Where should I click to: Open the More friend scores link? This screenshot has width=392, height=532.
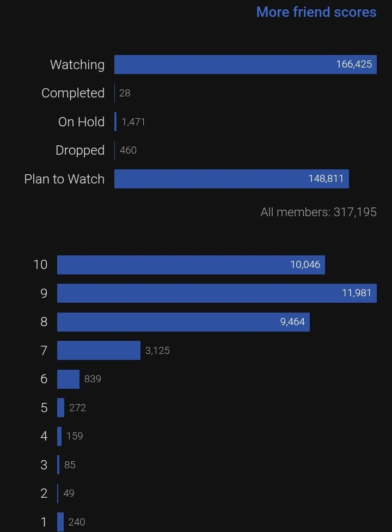pyautogui.click(x=316, y=12)
